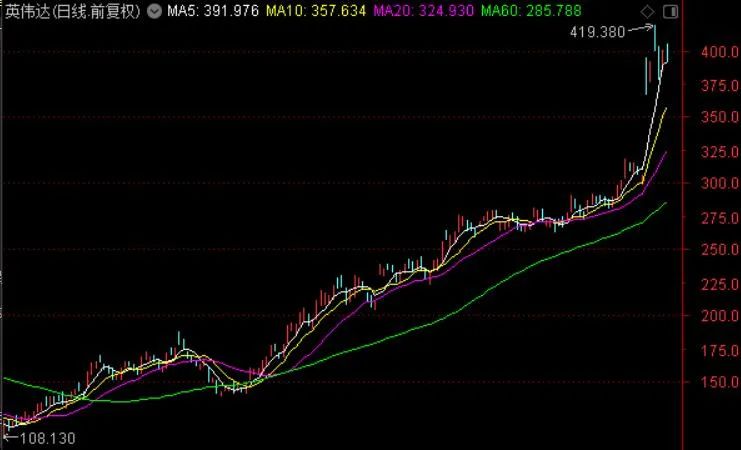This screenshot has width=741, height=450.
Task: Select the MA60: 285.788 indicator label
Action: (x=531, y=11)
